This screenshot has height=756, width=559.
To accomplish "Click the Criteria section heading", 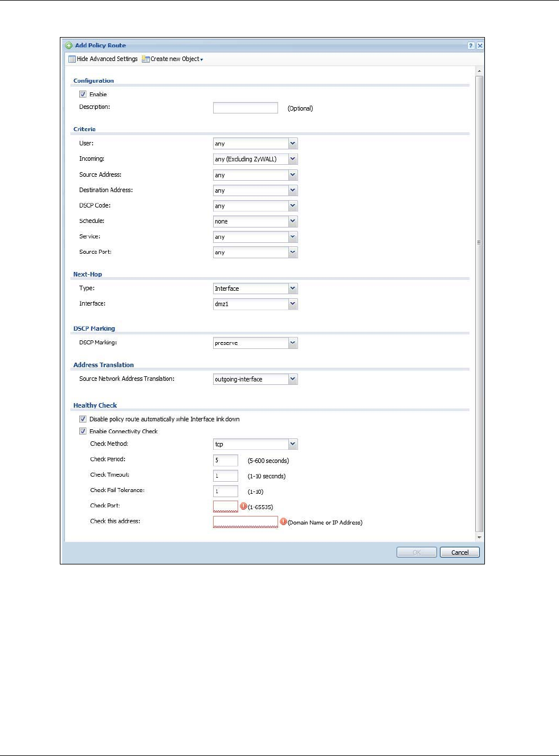I will pyautogui.click(x=84, y=129).
